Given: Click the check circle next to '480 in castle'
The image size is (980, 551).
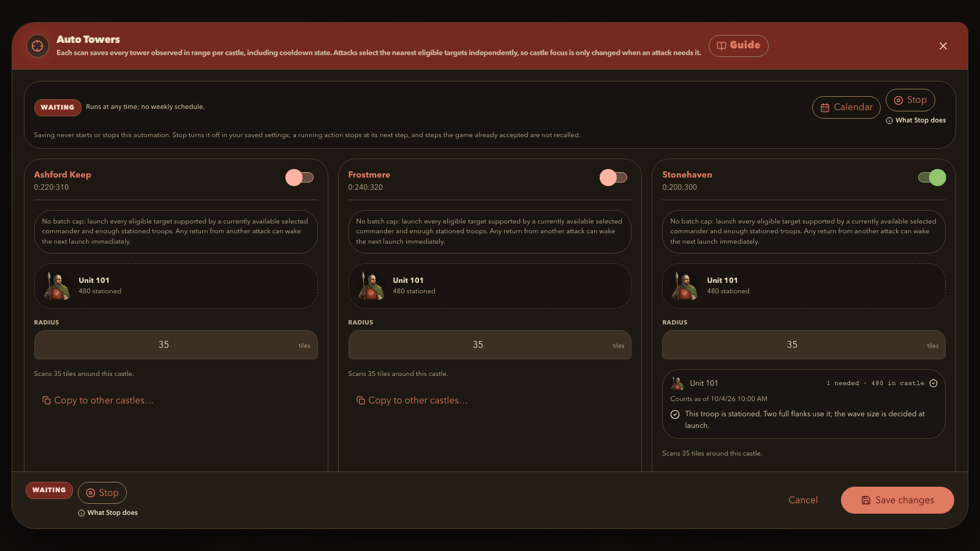Looking at the screenshot, I should point(933,383).
